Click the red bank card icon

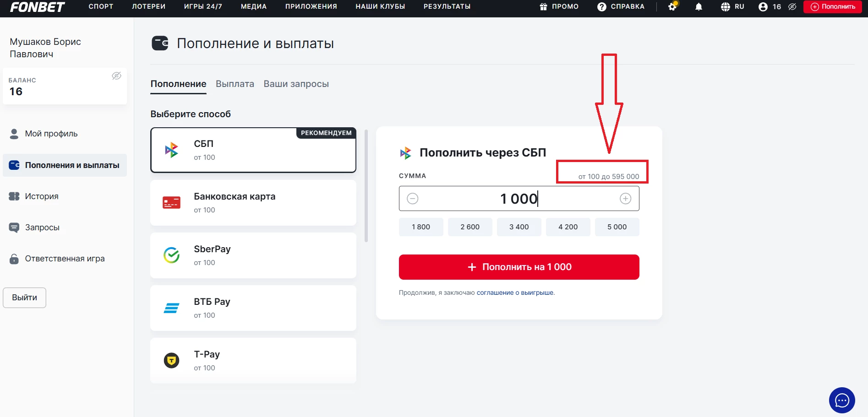[171, 203]
